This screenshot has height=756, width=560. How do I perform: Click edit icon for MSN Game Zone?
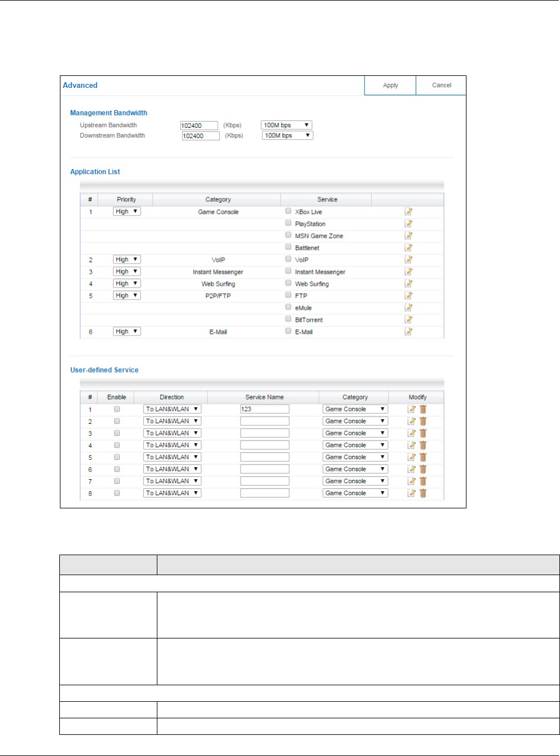(409, 236)
